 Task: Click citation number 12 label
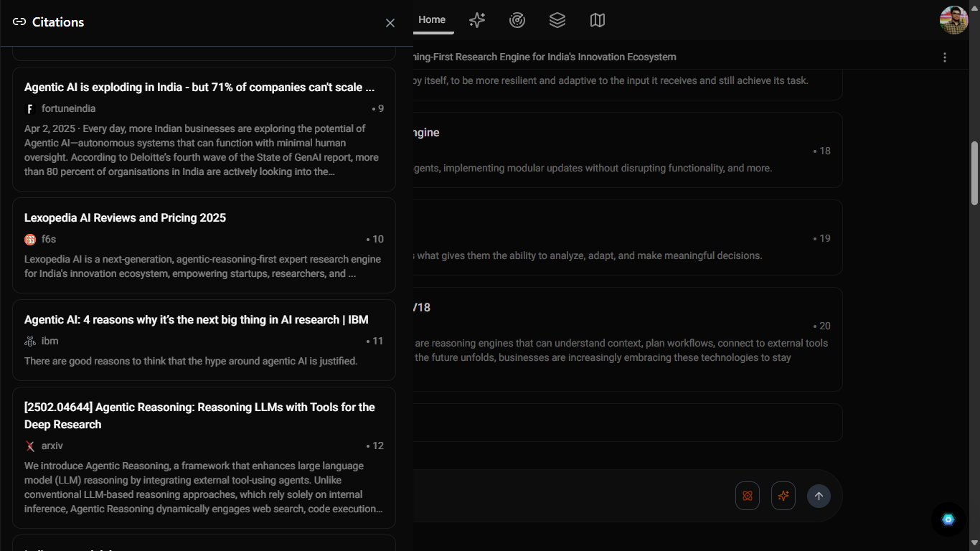[375, 446]
